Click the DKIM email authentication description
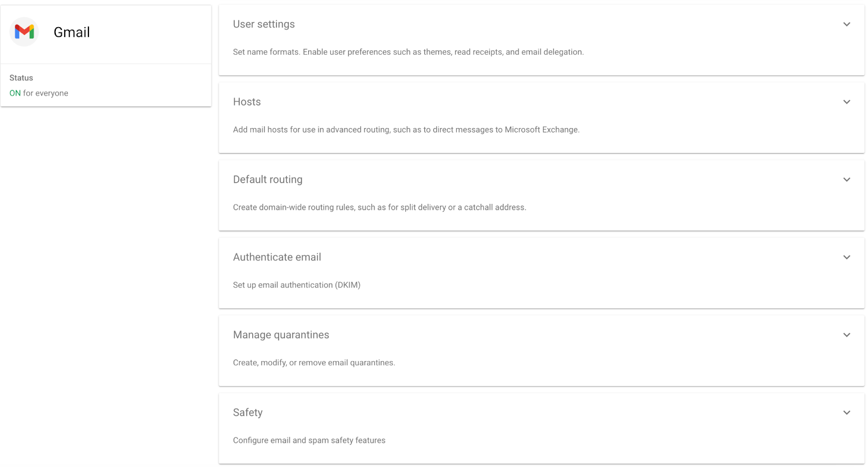 297,285
